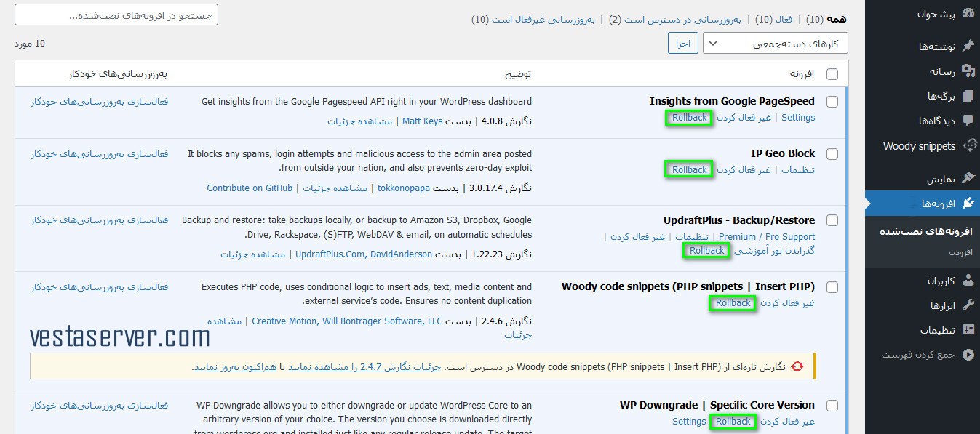Open the Users (کاربران) sidebar icon
Screen dimensions: 980x434
(x=968, y=280)
